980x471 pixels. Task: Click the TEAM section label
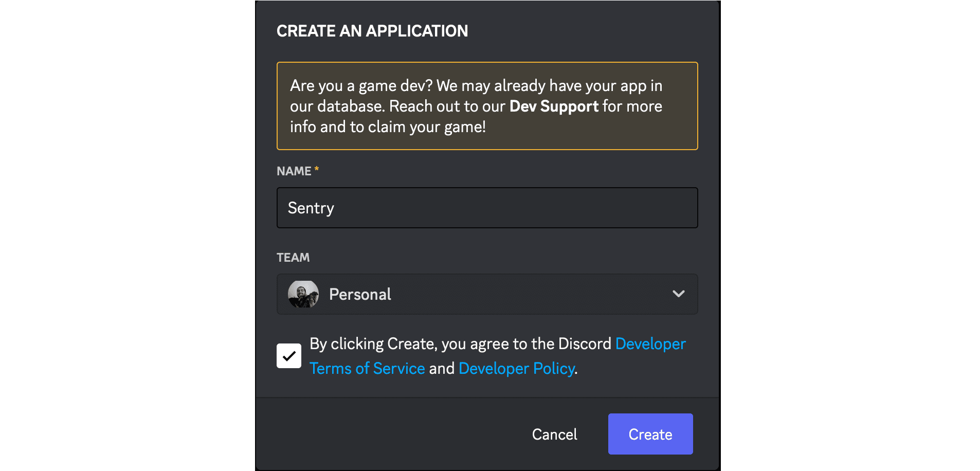(x=293, y=257)
